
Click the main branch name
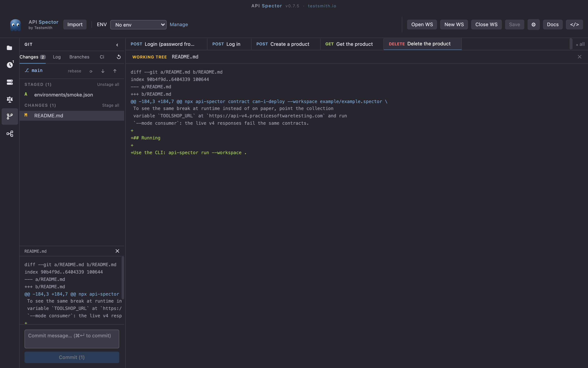click(x=37, y=71)
